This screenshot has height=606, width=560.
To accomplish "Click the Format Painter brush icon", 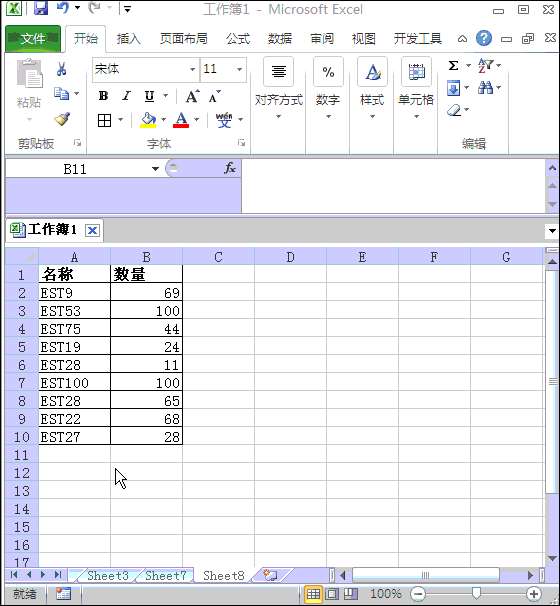I will coord(62,119).
